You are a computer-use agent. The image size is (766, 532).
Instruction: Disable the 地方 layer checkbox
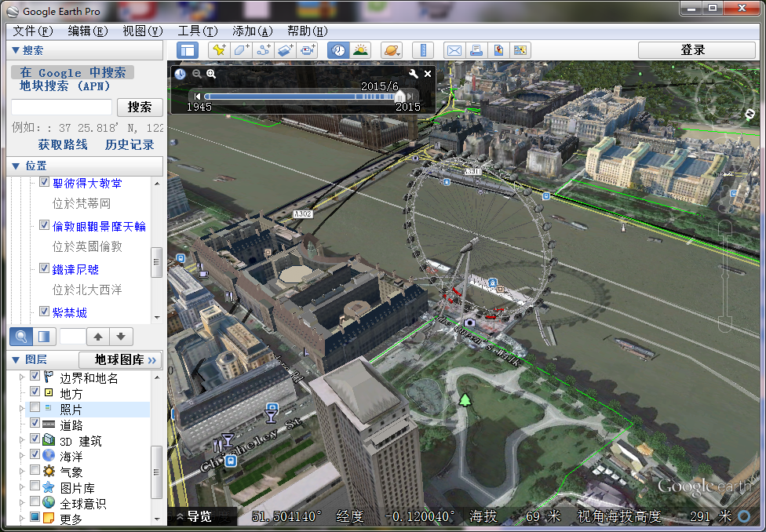tap(35, 392)
